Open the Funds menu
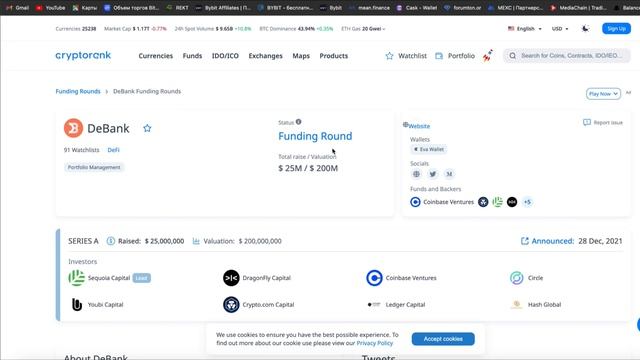 pyautogui.click(x=192, y=56)
